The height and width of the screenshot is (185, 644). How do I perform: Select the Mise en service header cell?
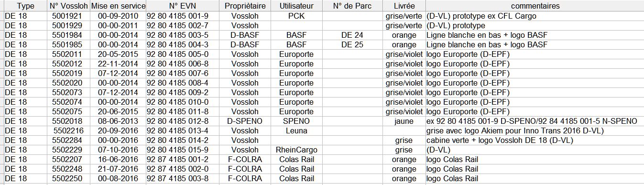click(x=118, y=6)
